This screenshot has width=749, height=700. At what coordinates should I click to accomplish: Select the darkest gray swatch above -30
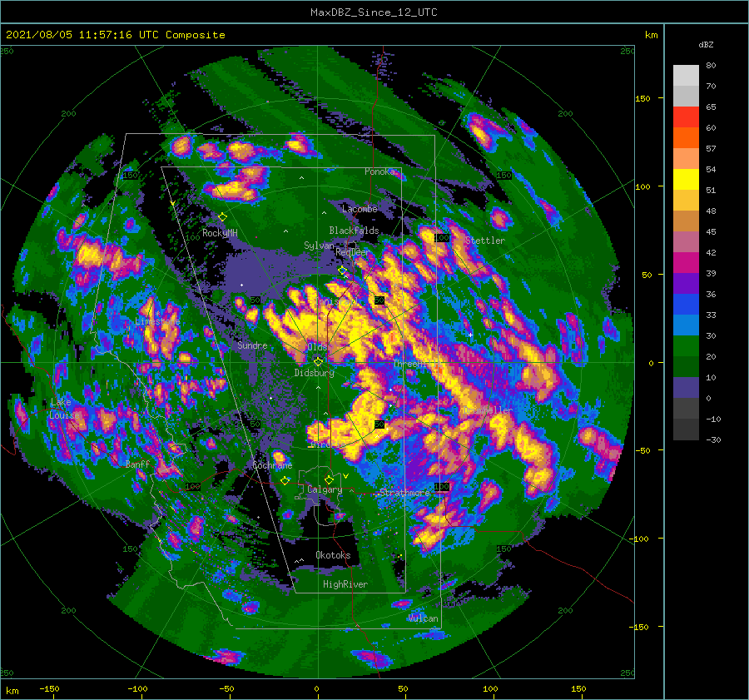pos(686,429)
